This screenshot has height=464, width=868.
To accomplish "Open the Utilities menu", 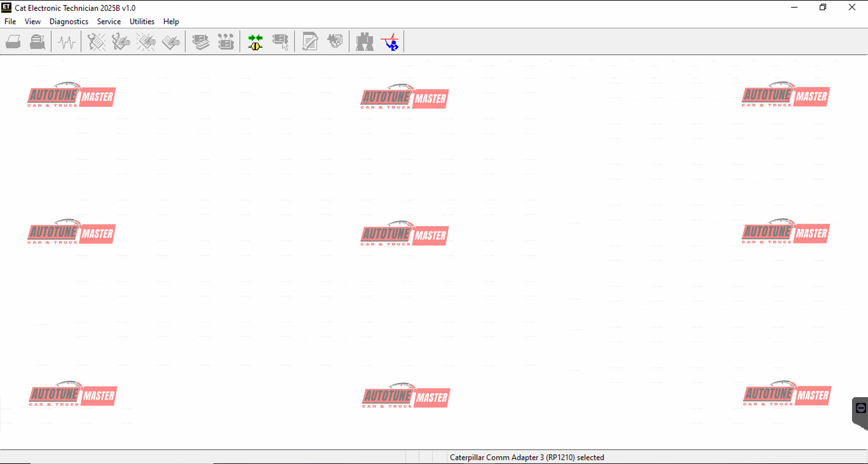I will (142, 21).
